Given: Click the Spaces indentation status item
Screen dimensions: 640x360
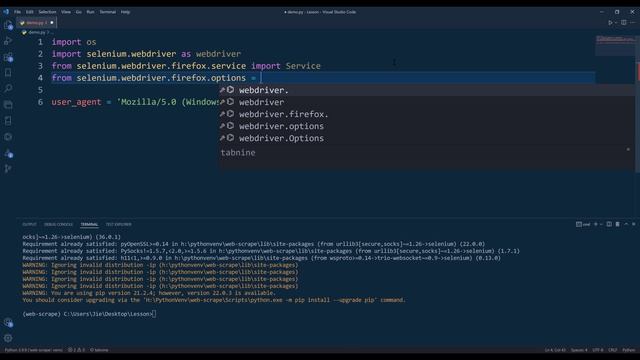Looking at the screenshot, I should (x=579, y=350).
